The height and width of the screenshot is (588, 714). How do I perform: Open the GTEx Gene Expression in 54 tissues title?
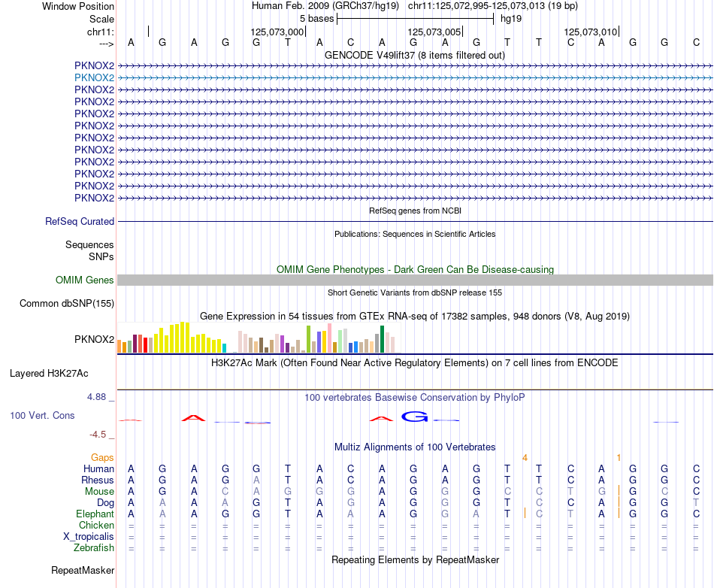pos(415,316)
